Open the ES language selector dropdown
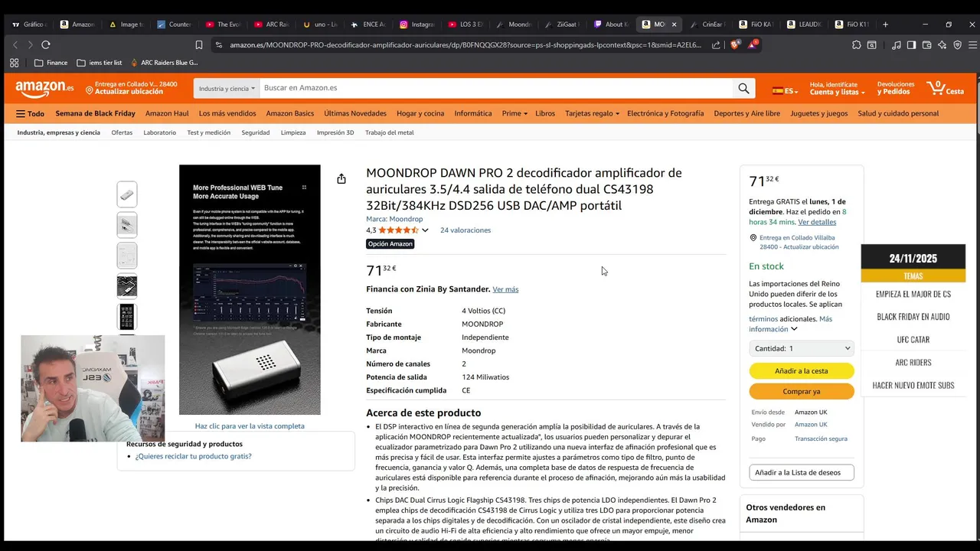The width and height of the screenshot is (980, 551). pyautogui.click(x=785, y=90)
